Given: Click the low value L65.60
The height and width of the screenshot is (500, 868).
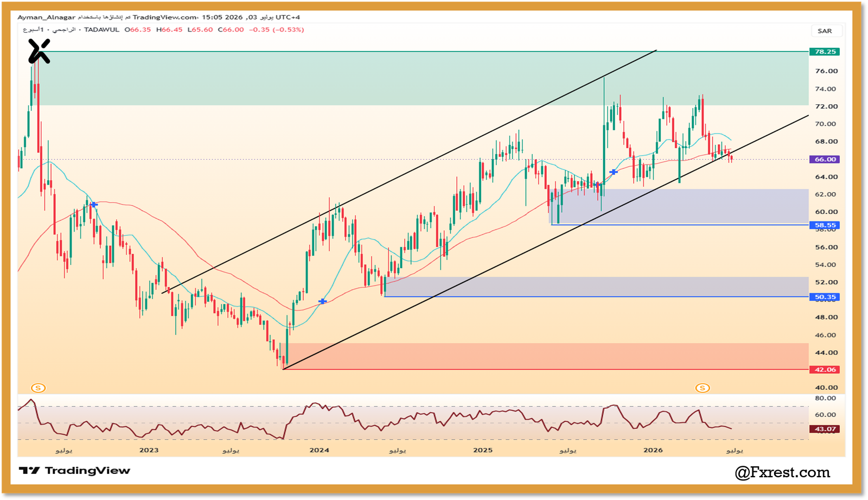Looking at the screenshot, I should (200, 30).
